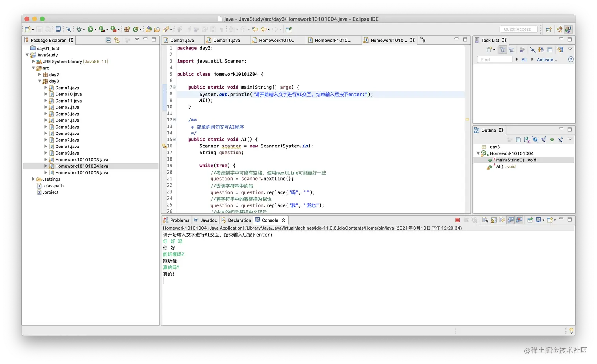Screen dimensions: 597x364
Task: Click the External Tools run icon
Action: [x=113, y=29]
